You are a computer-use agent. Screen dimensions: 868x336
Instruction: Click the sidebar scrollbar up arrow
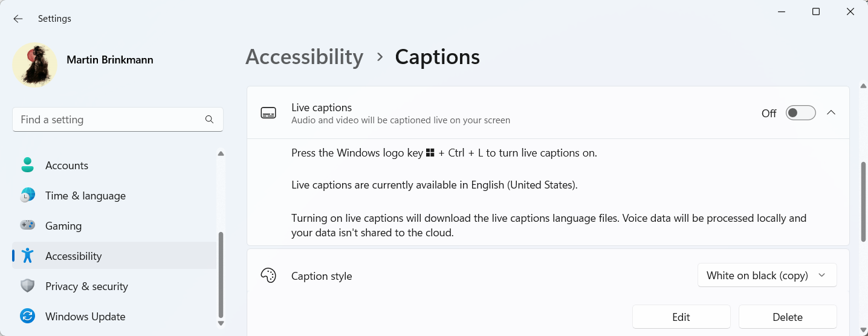click(221, 153)
